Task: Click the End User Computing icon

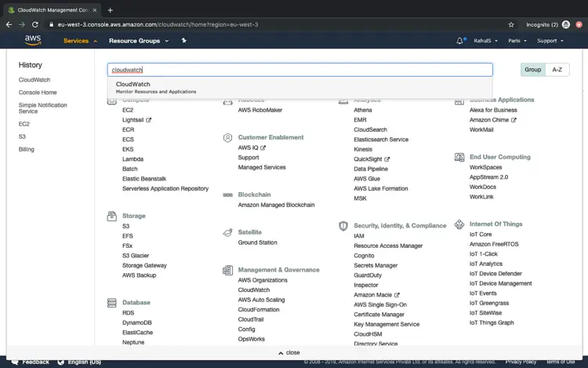Action: 459,157
